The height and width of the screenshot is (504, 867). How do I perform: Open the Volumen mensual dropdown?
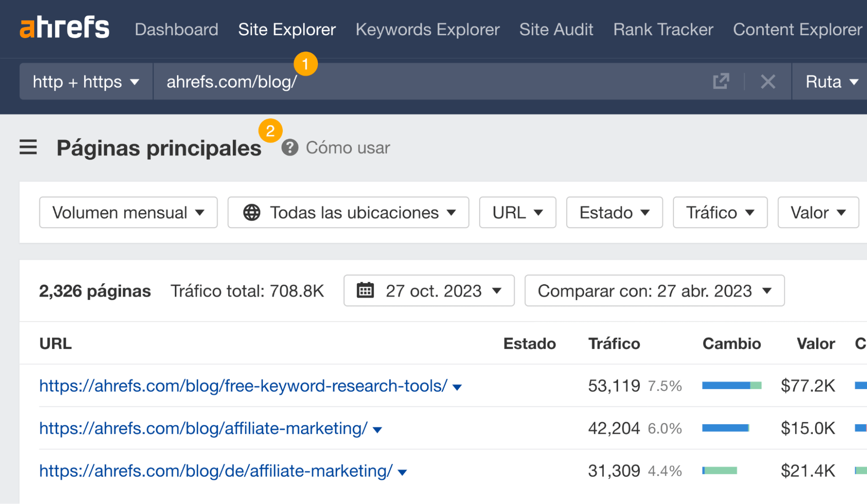[128, 212]
